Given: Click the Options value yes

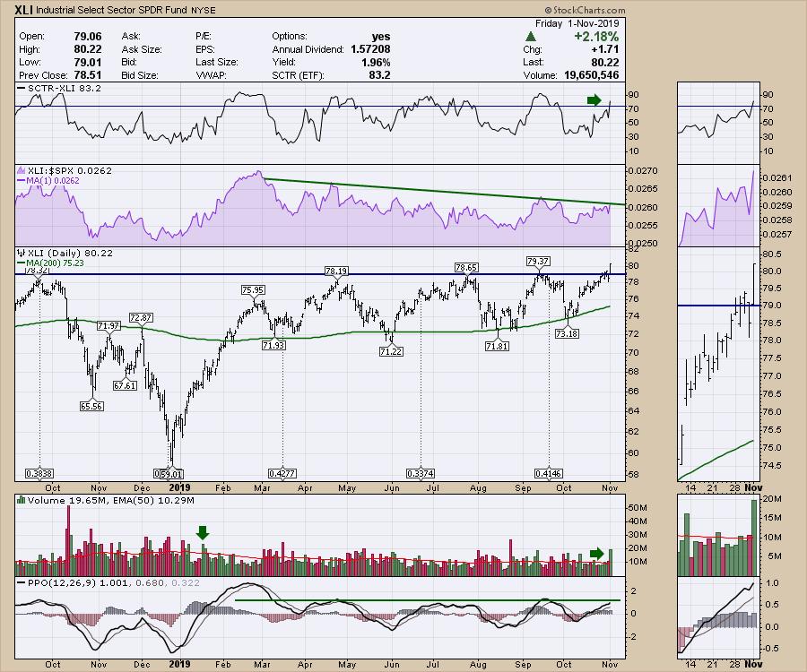Looking at the screenshot, I should point(381,37).
